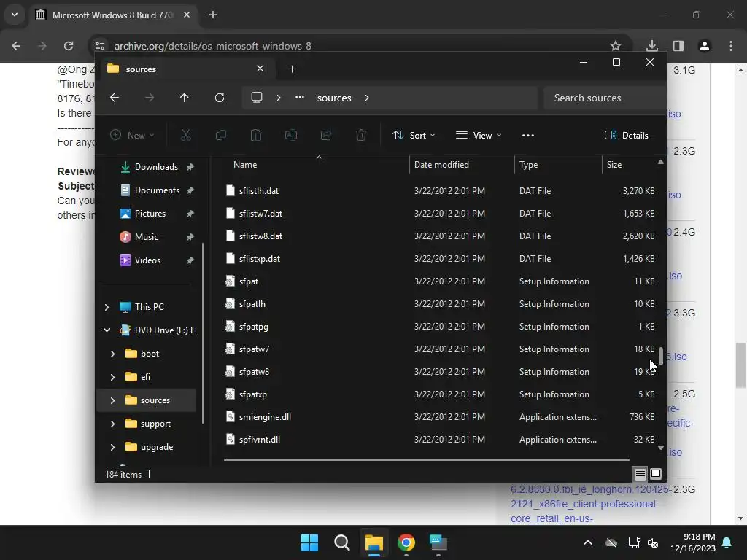The height and width of the screenshot is (560, 747).
Task: Click chevron after sources in breadcrumb
Action: (367, 98)
